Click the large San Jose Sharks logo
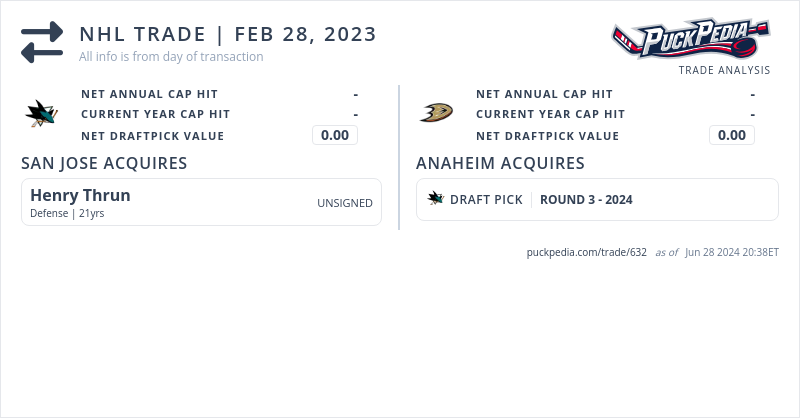This screenshot has height=418, width=800. 42,114
